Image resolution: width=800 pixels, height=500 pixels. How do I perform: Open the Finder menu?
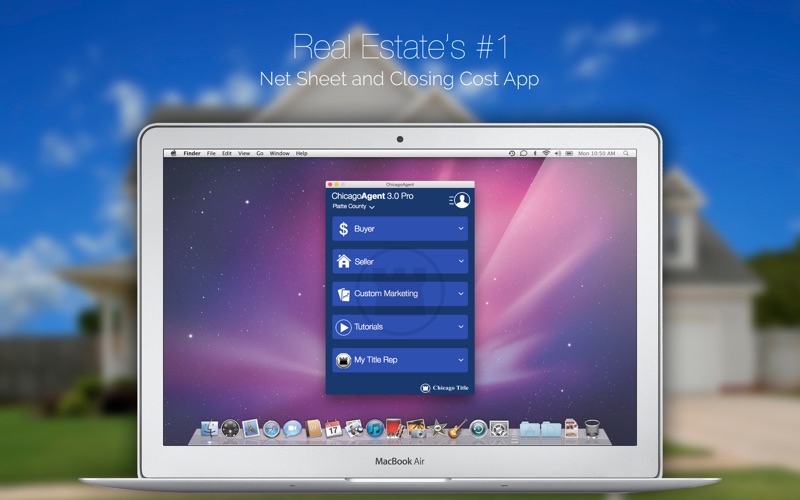[192, 153]
